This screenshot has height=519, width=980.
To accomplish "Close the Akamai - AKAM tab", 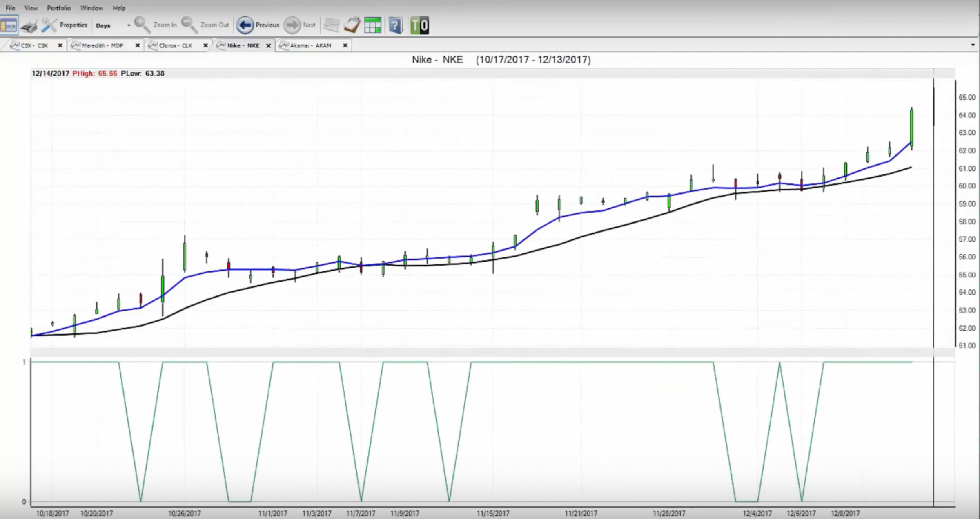I will tap(345, 45).
